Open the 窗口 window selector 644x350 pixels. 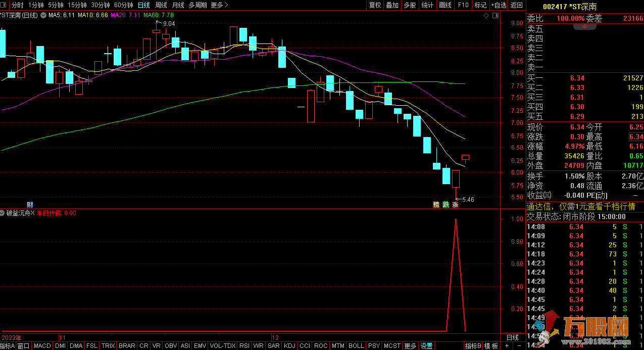point(24,346)
